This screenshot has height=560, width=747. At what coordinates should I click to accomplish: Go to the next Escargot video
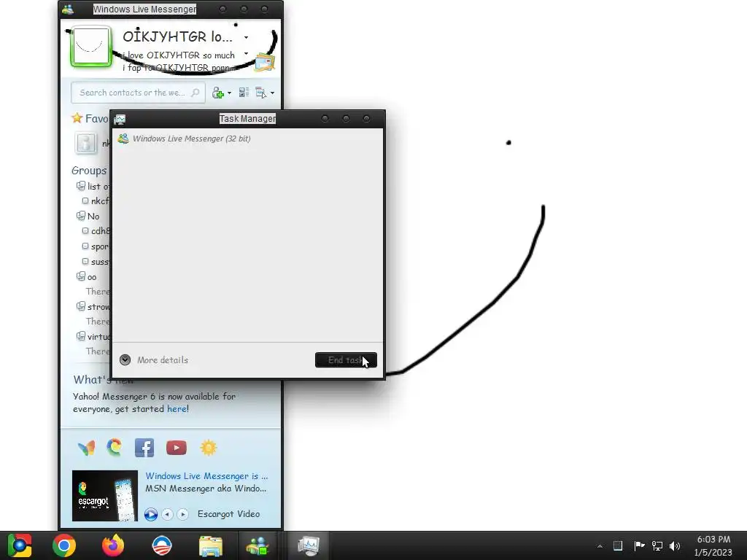[x=182, y=514]
